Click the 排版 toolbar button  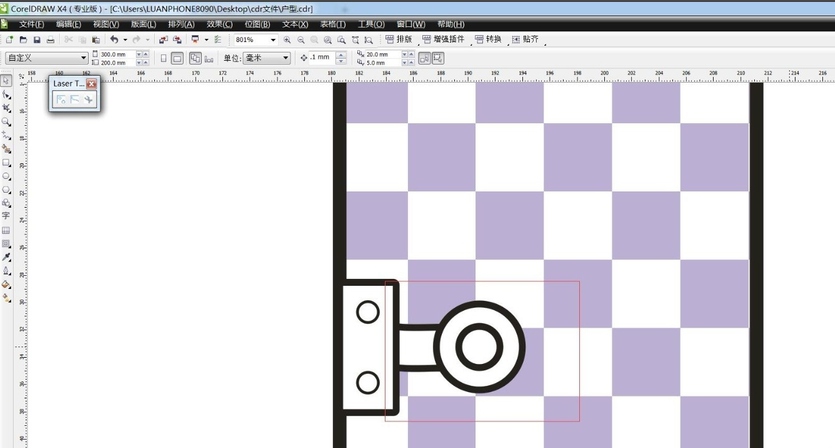397,40
